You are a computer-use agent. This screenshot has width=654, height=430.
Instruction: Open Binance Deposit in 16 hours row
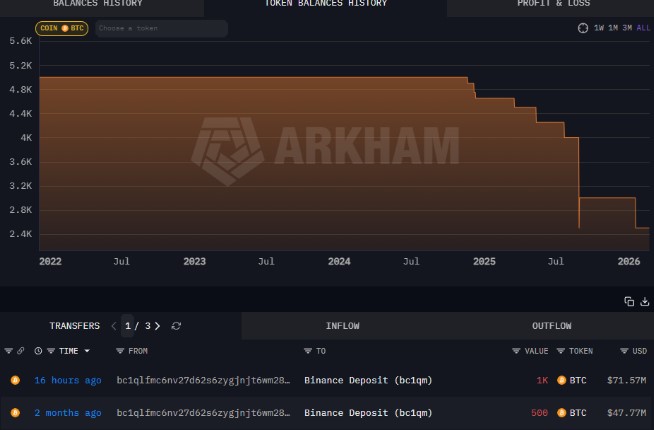tap(368, 380)
